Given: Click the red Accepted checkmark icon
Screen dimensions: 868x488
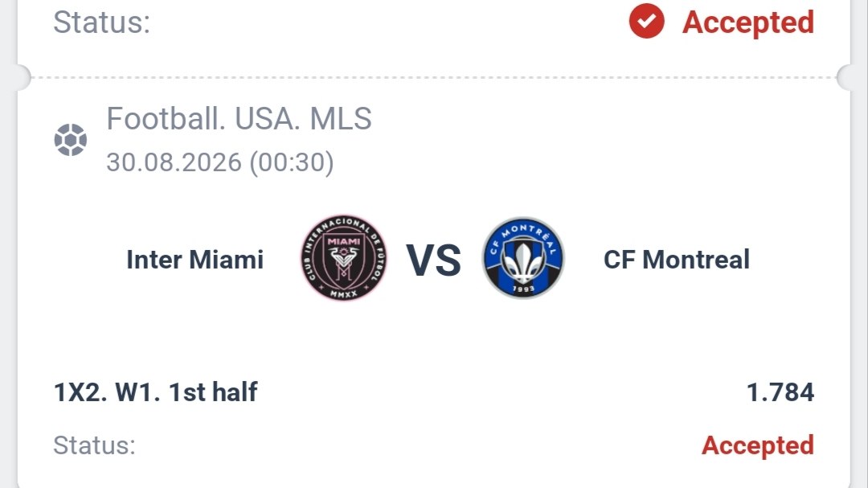Looking at the screenshot, I should pos(646,21).
